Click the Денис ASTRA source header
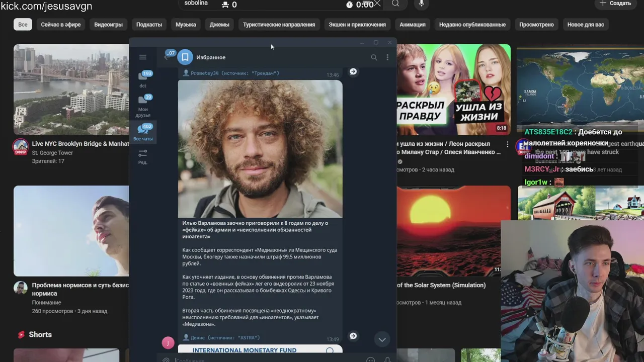The image size is (644, 362). 221,337
